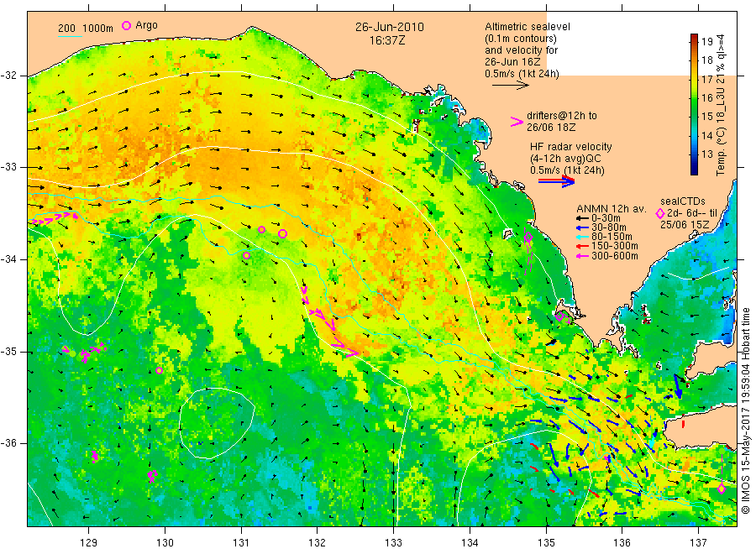Click the longitude axis label 135
Viewport: 756px width, 554px height.
click(546, 543)
